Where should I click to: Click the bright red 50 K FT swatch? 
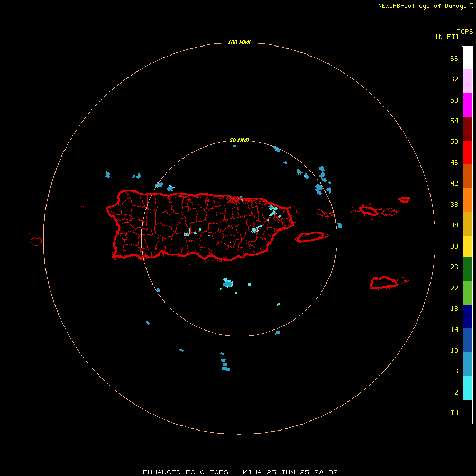pos(467,152)
